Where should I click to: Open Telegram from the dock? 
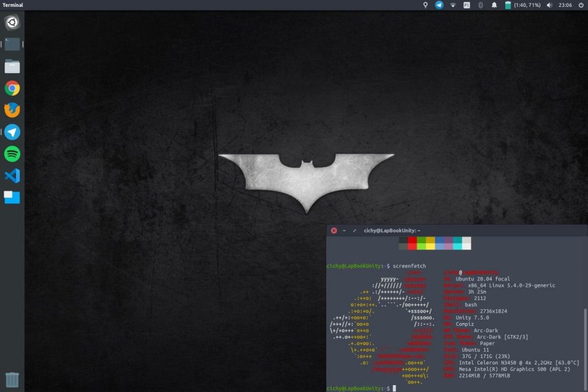pos(12,132)
